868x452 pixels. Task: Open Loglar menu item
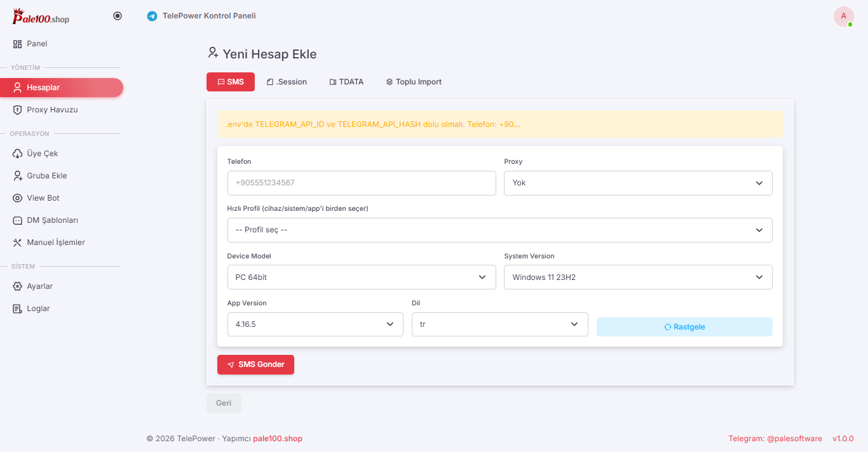pos(62,309)
